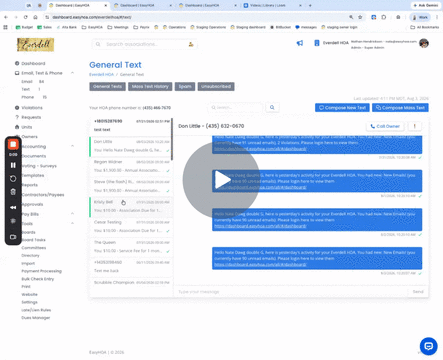Open the chat support bubble icon
The height and width of the screenshot is (360, 443).
coord(428,346)
